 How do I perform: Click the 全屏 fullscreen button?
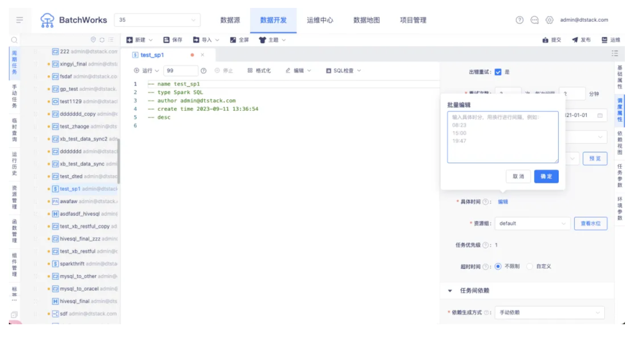240,40
